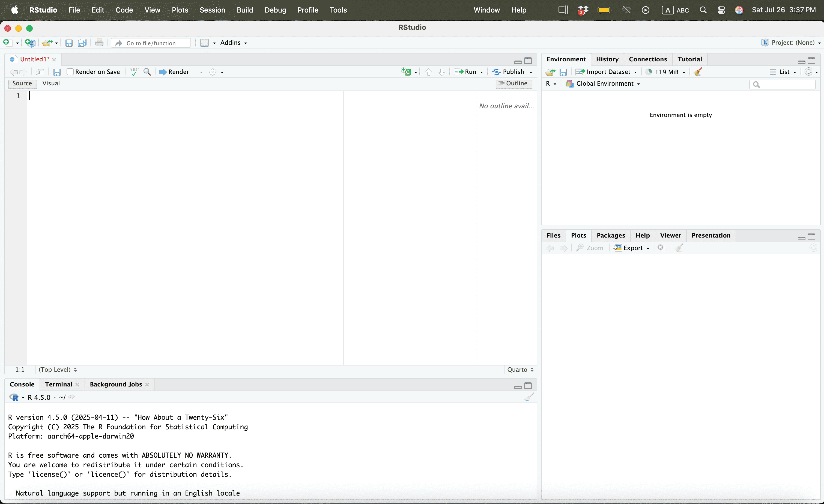Click the spell check ABC icon
Image resolution: width=824 pixels, height=504 pixels.
pos(134,72)
